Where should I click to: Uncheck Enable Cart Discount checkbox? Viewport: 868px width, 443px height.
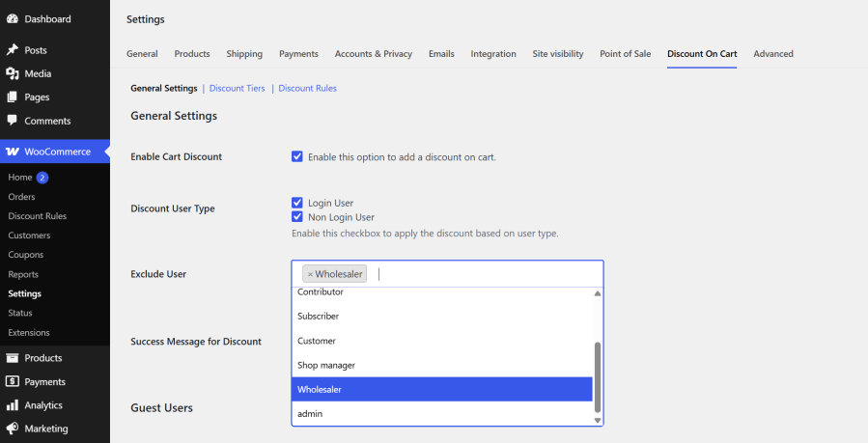click(297, 156)
